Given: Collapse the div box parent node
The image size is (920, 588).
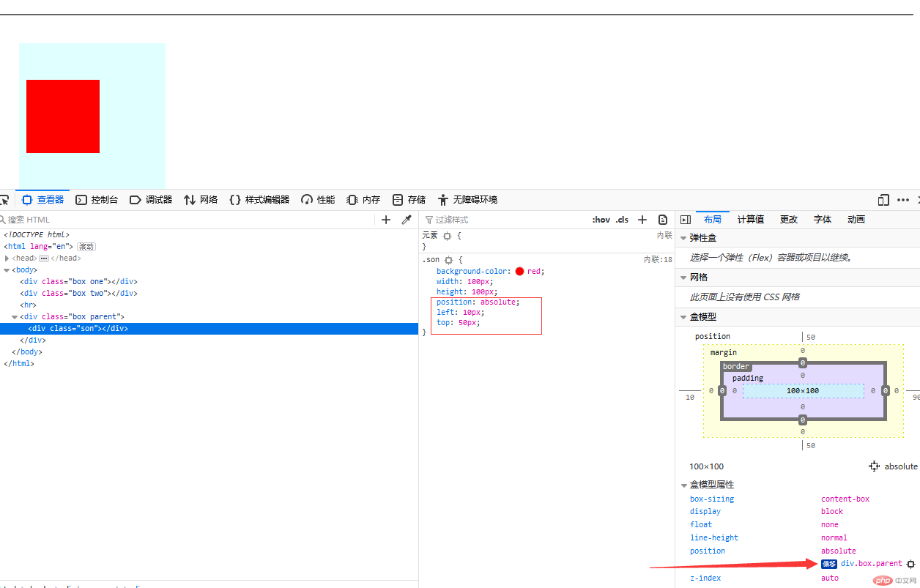Looking at the screenshot, I should [x=15, y=317].
